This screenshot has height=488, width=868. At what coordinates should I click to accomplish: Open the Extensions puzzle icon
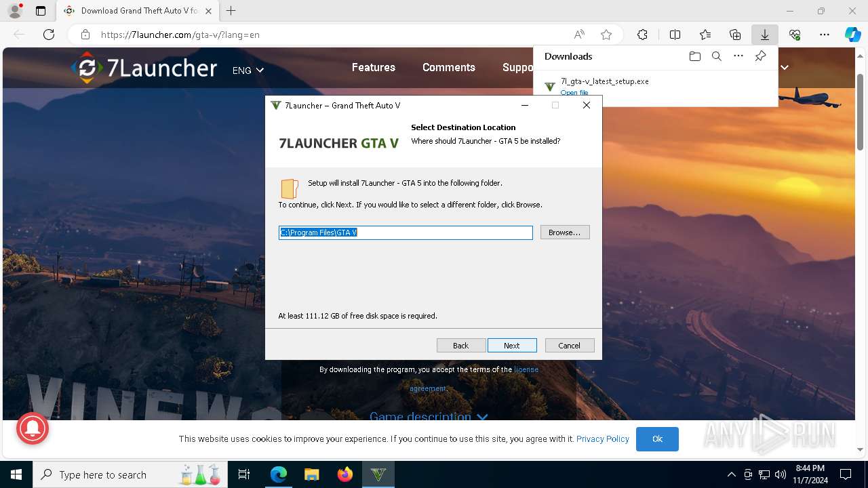tap(642, 35)
